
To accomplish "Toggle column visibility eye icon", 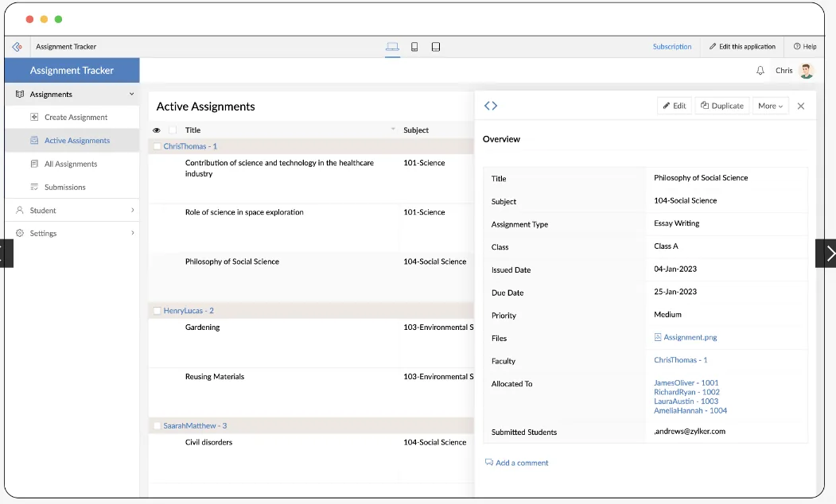I will (156, 130).
